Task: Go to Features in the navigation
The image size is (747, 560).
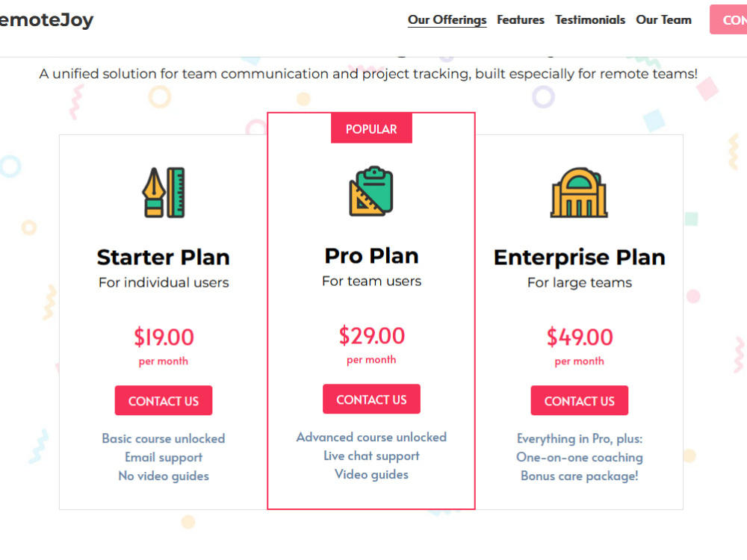Action: tap(520, 20)
